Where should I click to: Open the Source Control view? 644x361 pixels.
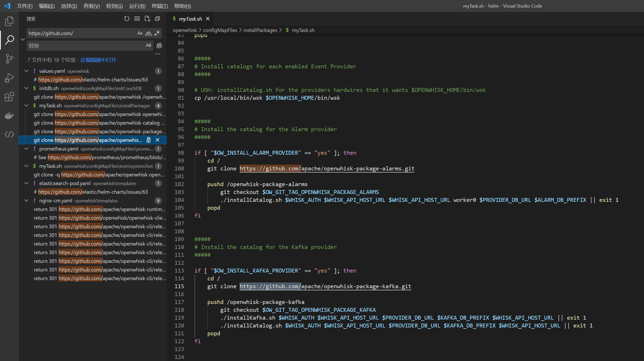click(9, 59)
